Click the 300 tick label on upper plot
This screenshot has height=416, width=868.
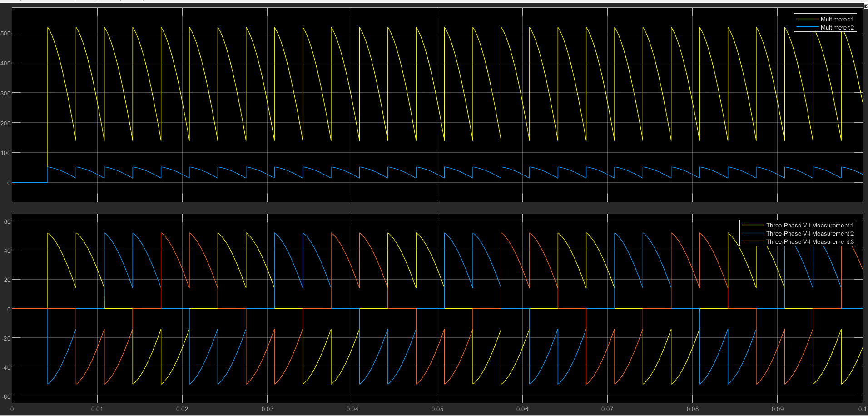coord(5,93)
